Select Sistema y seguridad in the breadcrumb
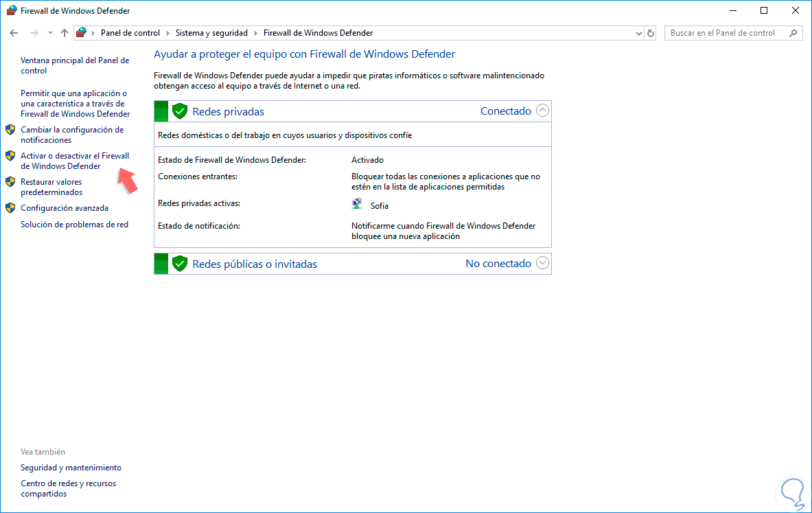This screenshot has height=513, width=812. [x=211, y=33]
